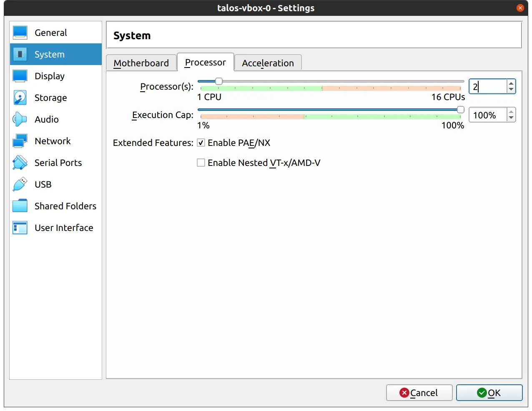This screenshot has height=411, width=532.
Task: Open the Shared Folders icon
Action: [x=20, y=206]
